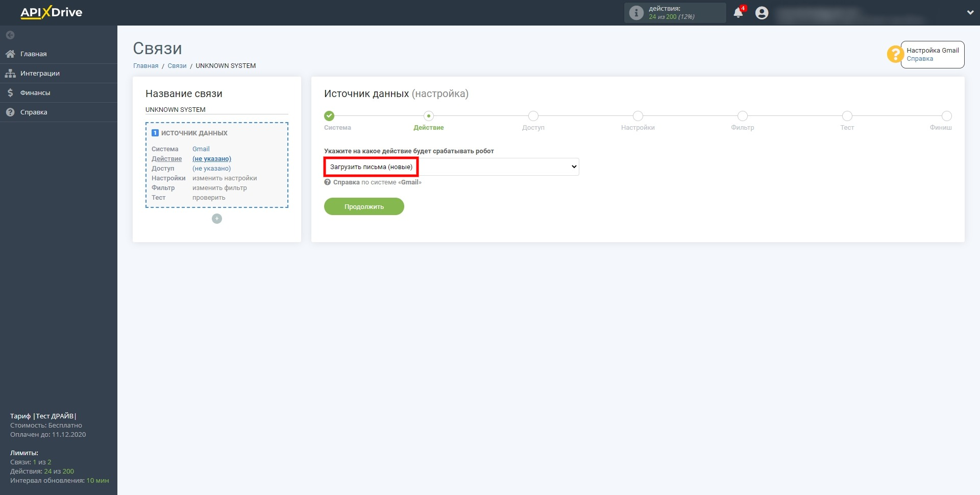Go to Главная breadcrumb link
Screen dimensions: 980x495
(x=146, y=66)
